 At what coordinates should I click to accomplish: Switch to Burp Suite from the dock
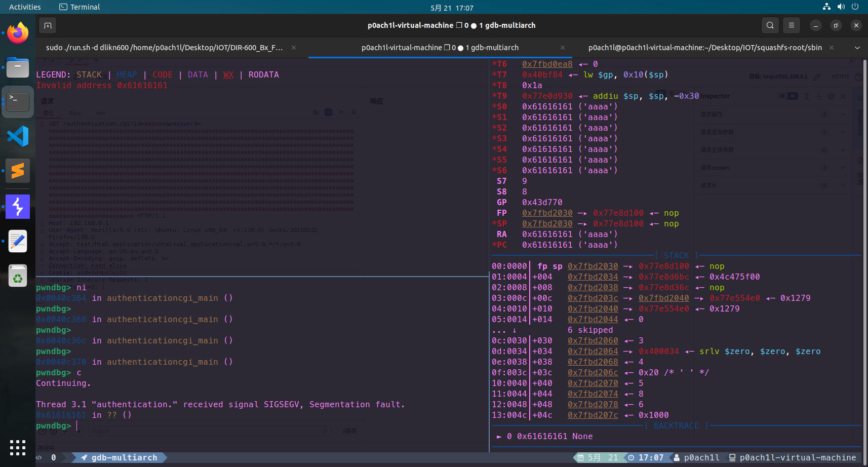pyautogui.click(x=18, y=207)
